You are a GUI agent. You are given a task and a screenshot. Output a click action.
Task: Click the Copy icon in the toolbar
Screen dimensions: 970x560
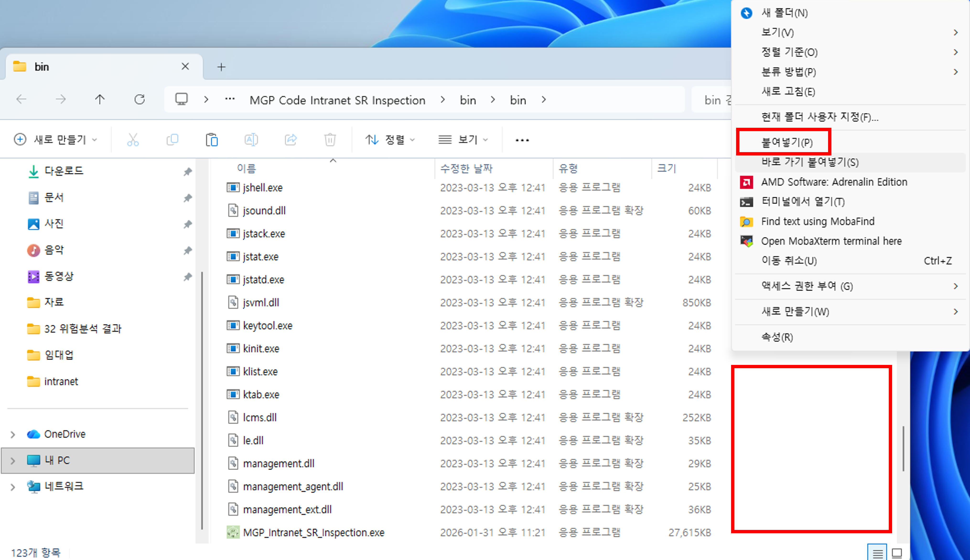pos(172,139)
